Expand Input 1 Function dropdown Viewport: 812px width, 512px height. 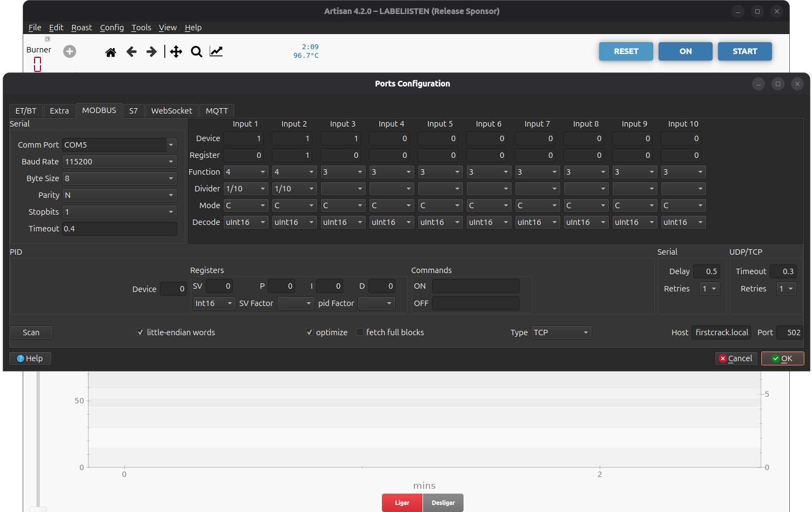tap(246, 172)
